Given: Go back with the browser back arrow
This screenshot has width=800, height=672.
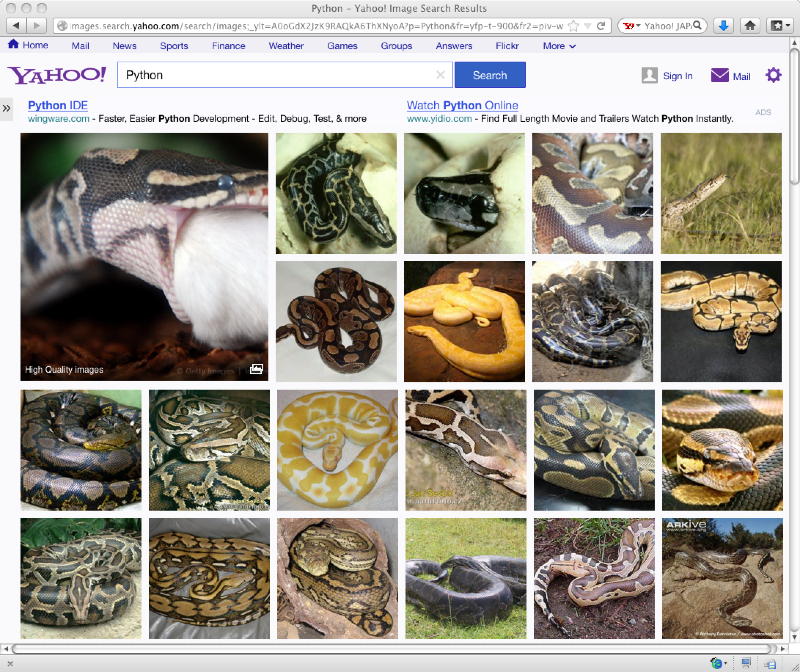Looking at the screenshot, I should point(17,26).
